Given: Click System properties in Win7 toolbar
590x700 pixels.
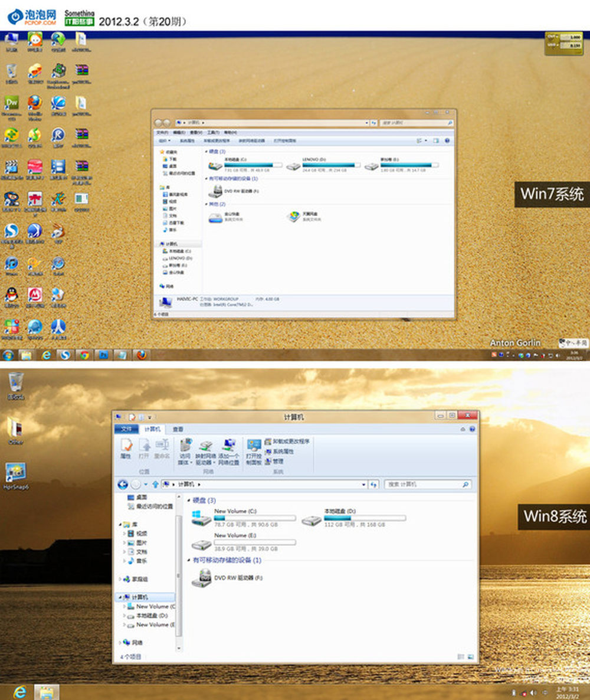Looking at the screenshot, I should (187, 140).
